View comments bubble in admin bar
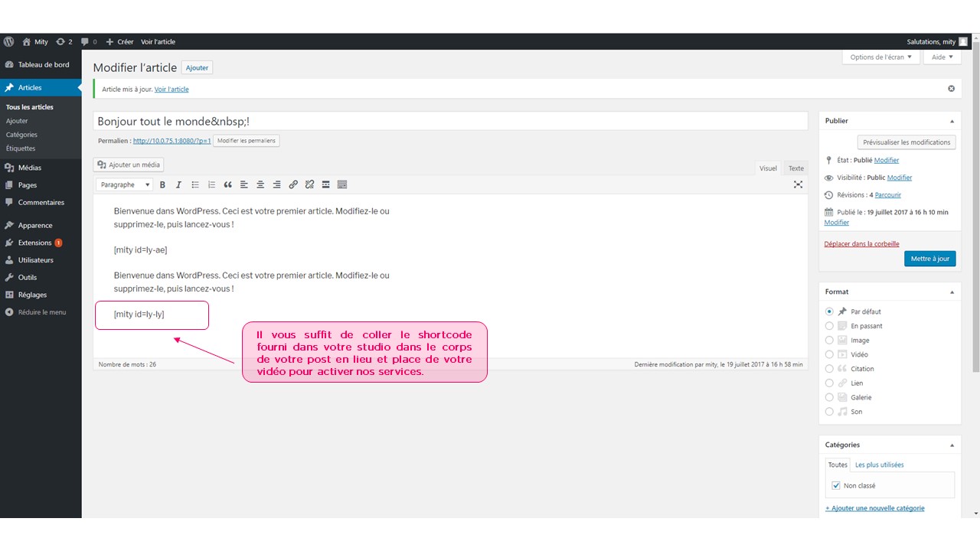Image resolution: width=980 pixels, height=551 pixels. click(89, 41)
